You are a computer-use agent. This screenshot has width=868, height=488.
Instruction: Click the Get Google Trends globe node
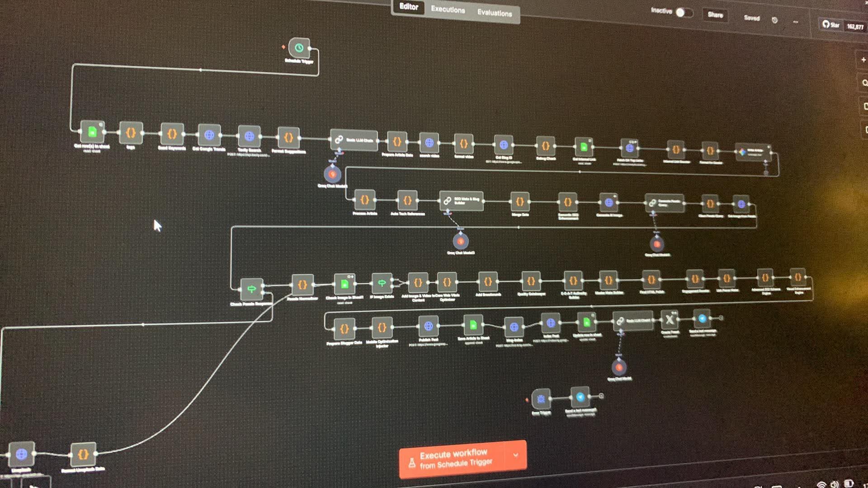(209, 135)
